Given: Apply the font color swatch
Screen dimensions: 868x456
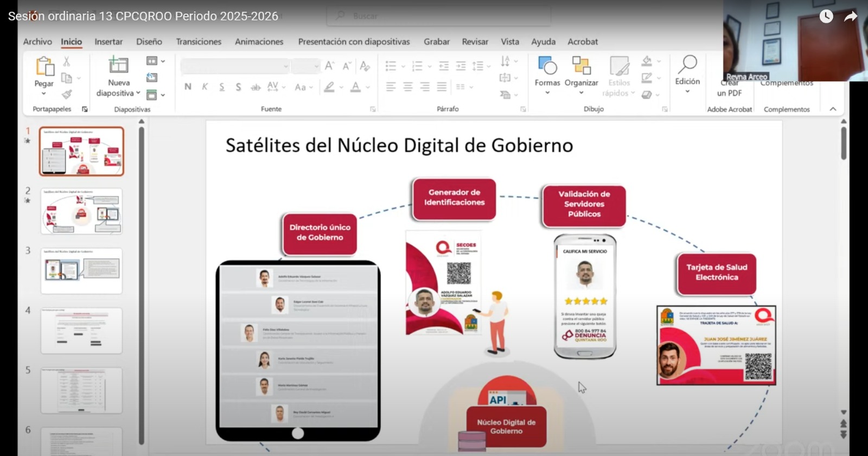Looking at the screenshot, I should pyautogui.click(x=355, y=87).
